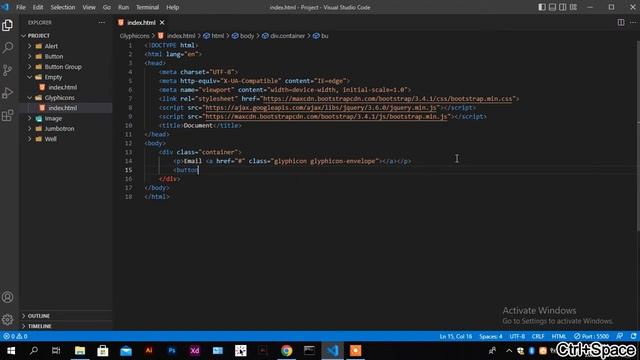Click the Port: 5500 Live Server status
Screen dimensions: 640x360
tap(591, 336)
